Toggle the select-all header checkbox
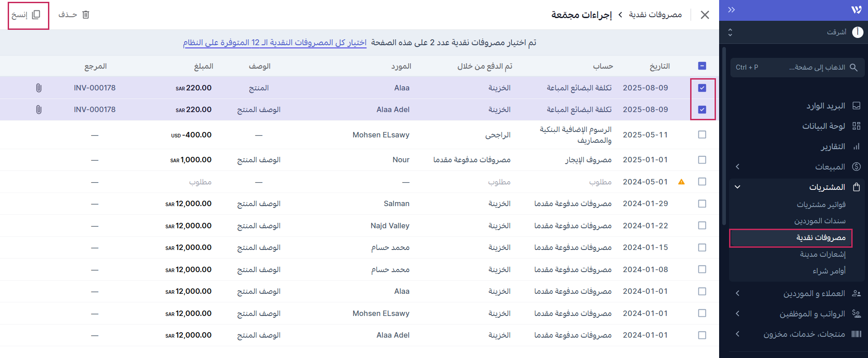Image resolution: width=868 pixels, height=358 pixels. (x=702, y=66)
